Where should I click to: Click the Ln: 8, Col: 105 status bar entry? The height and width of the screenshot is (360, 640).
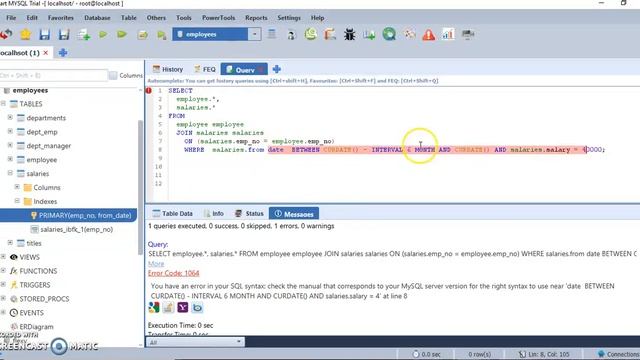click(544, 354)
